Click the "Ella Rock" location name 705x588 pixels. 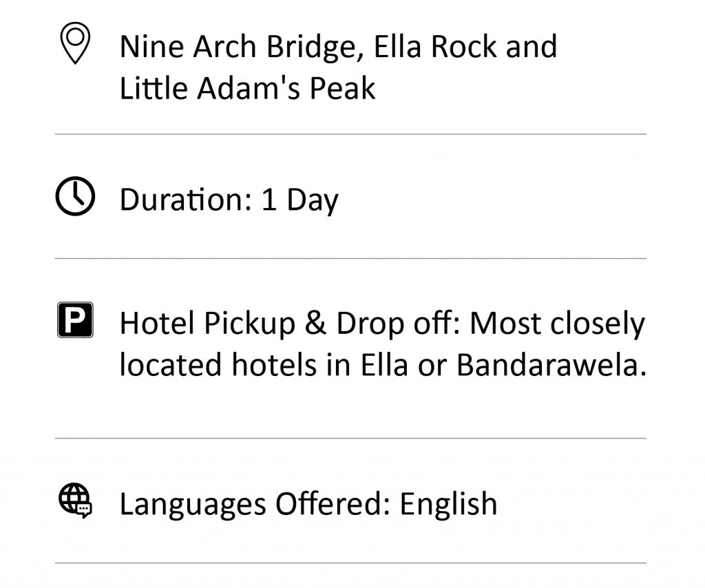click(x=435, y=46)
